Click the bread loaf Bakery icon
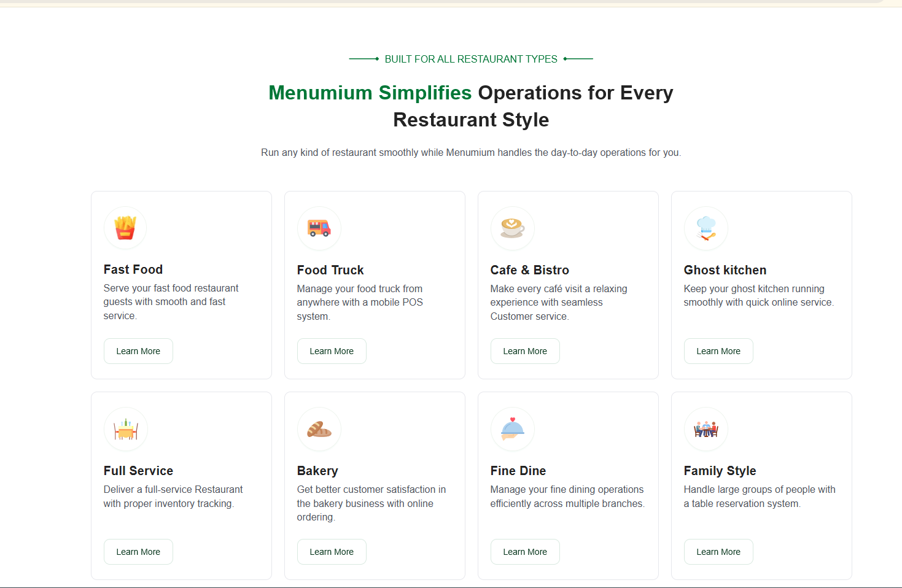This screenshot has width=902, height=588. coord(319,429)
